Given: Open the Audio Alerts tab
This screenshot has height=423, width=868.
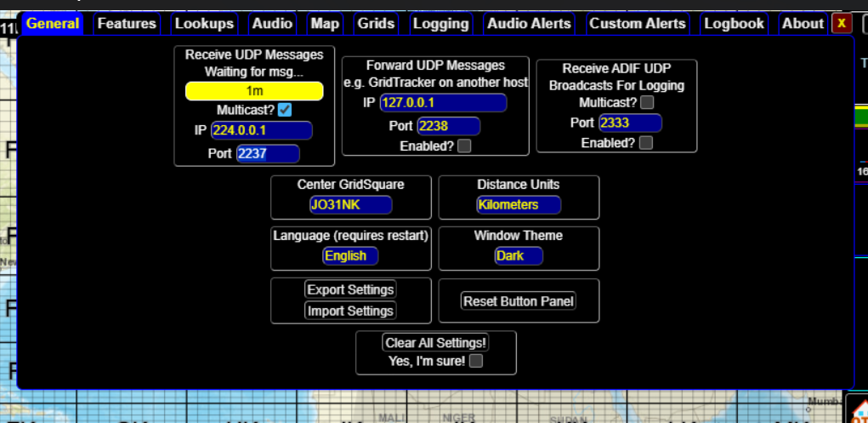Looking at the screenshot, I should pos(529,24).
